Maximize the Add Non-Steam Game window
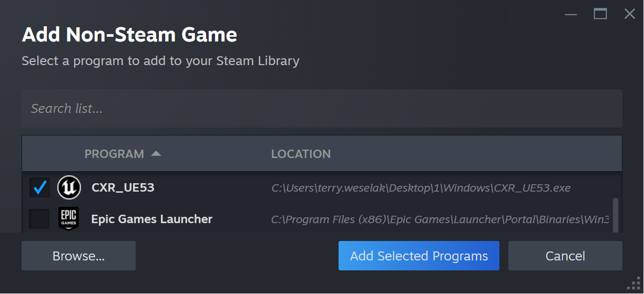The width and height of the screenshot is (644, 294). point(600,14)
